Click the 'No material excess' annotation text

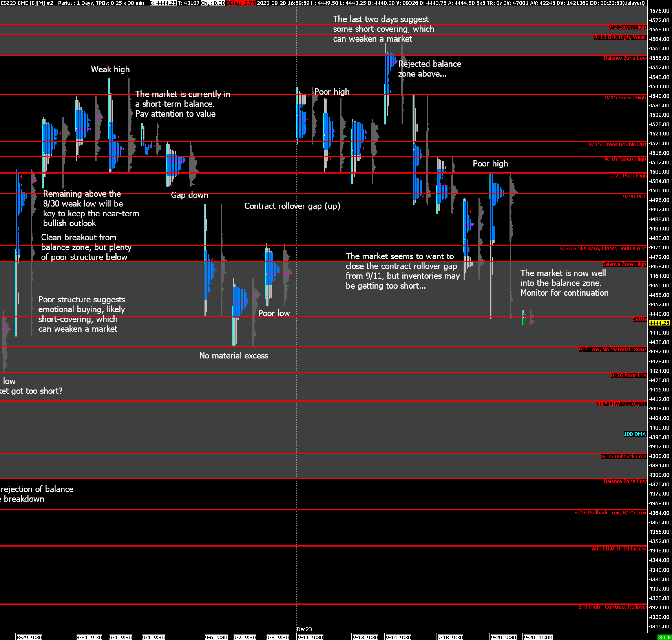coord(234,356)
